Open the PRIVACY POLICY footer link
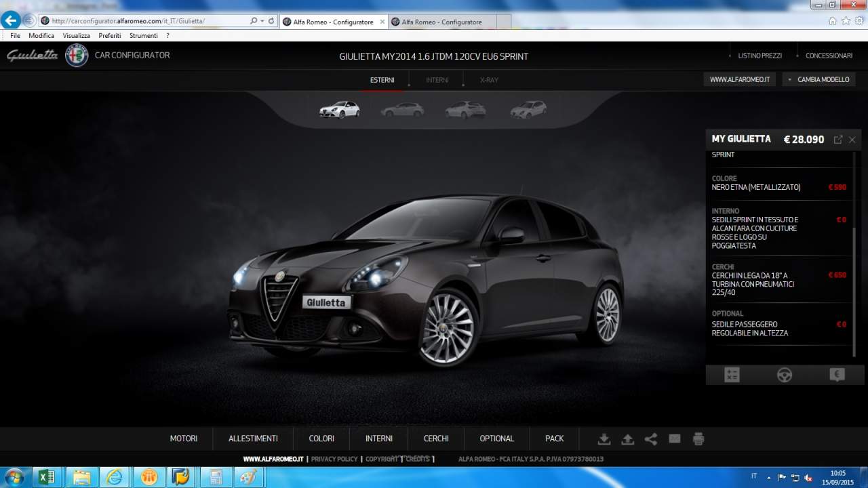This screenshot has height=488, width=868. click(x=334, y=459)
